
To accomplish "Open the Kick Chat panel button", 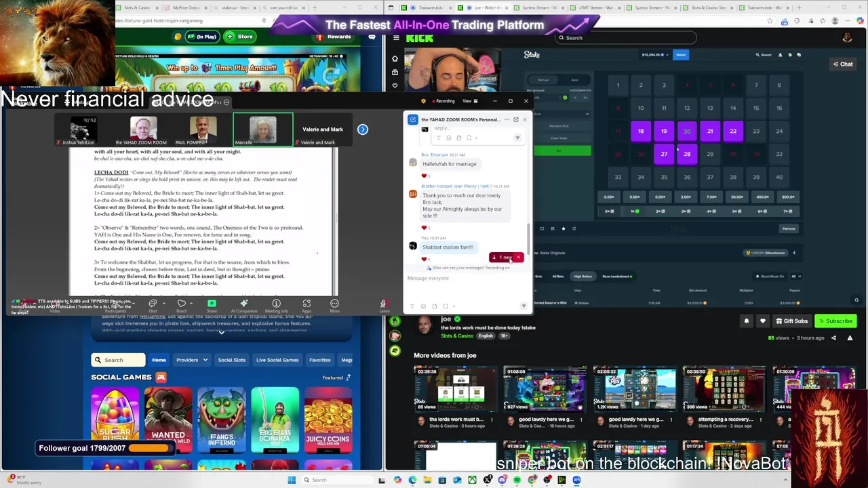I will [x=843, y=64].
